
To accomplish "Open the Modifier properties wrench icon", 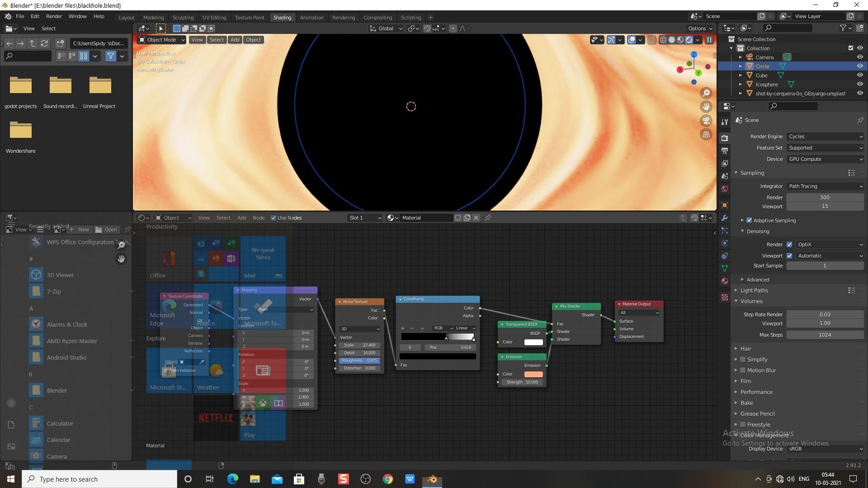I will tap(725, 218).
